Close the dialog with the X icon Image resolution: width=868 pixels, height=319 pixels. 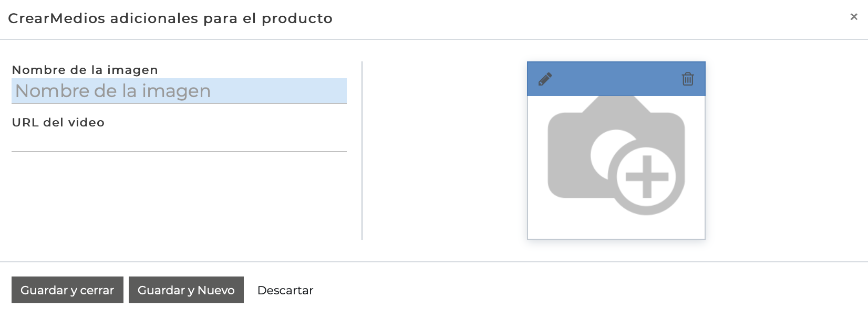point(854,17)
